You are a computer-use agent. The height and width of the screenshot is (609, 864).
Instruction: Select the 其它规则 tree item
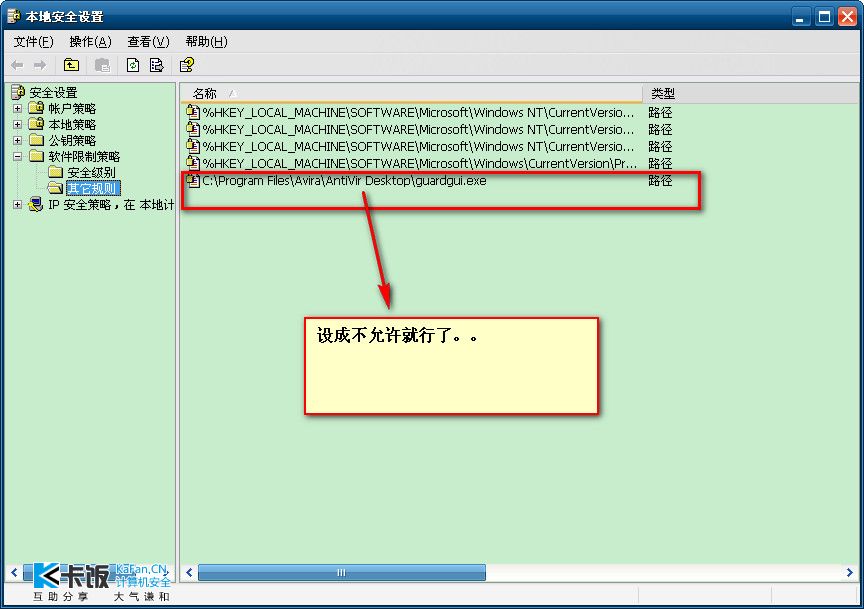point(92,188)
